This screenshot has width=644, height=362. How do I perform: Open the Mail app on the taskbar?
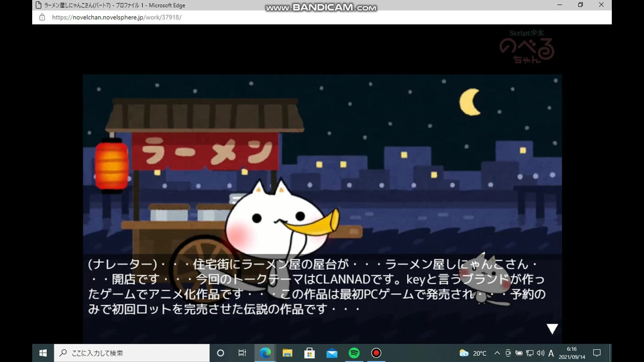[332, 353]
